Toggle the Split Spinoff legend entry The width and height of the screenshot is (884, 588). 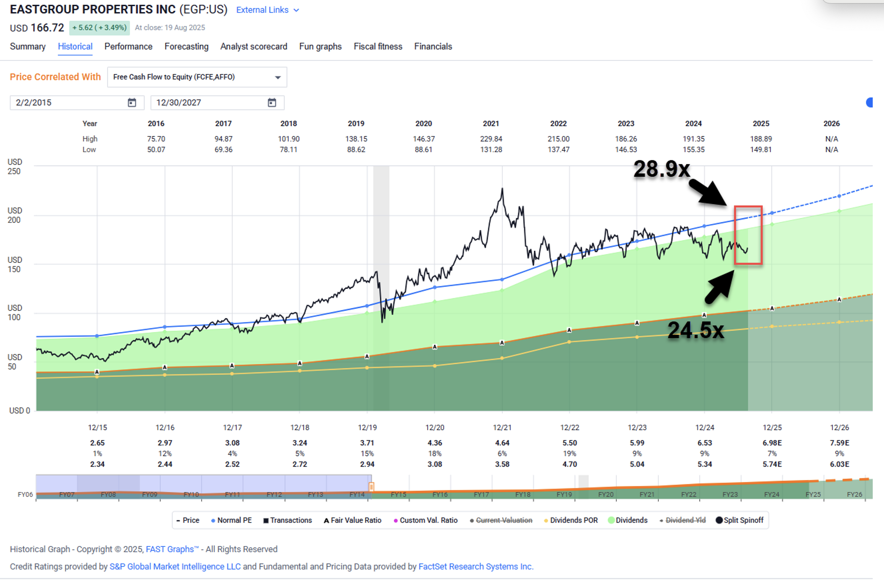740,520
